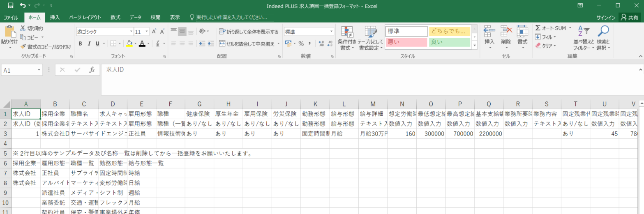Toggle Bold formatting

click(80, 44)
